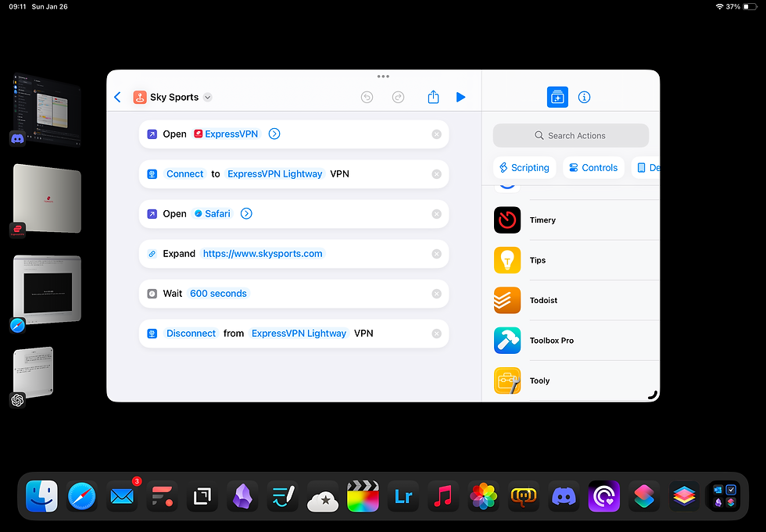Image resolution: width=766 pixels, height=532 pixels.
Task: Switch to the ChatGPT stage thumbnail
Action: pos(33,374)
